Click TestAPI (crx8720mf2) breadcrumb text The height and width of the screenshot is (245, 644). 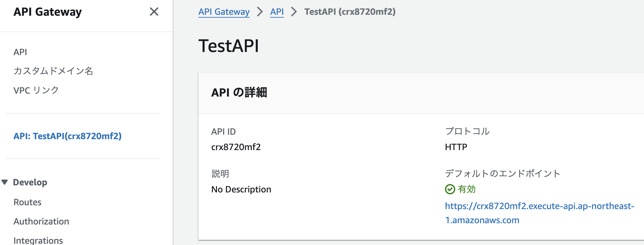[350, 12]
